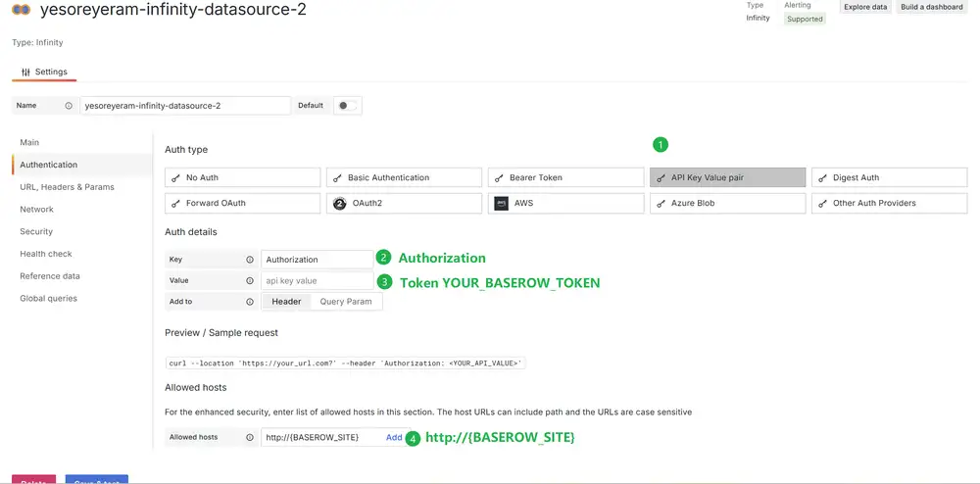Click Add link for allowed hosts
Screen dimensions: 980x484
click(394, 437)
